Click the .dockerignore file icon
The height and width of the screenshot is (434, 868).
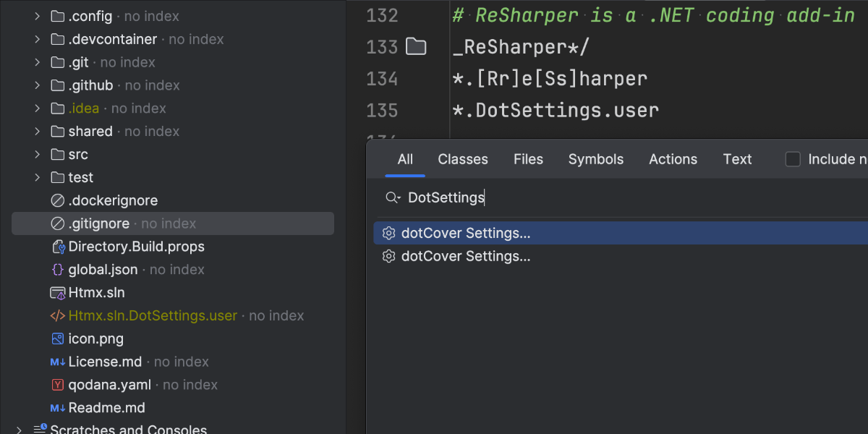pyautogui.click(x=58, y=200)
